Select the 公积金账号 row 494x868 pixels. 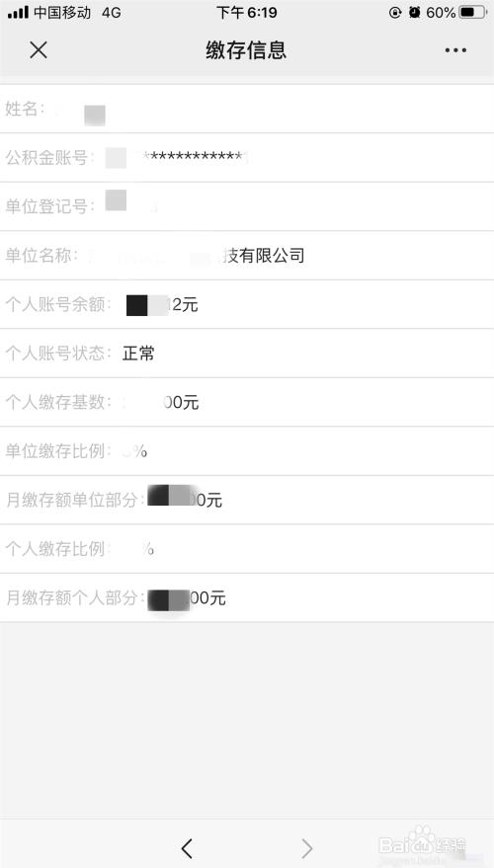click(x=247, y=158)
